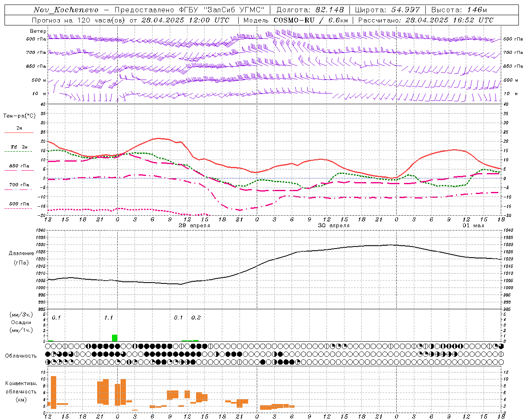This screenshot has height=420, width=525.
Task: Click the "Облачность" cloud cover label
Action: coord(21,356)
